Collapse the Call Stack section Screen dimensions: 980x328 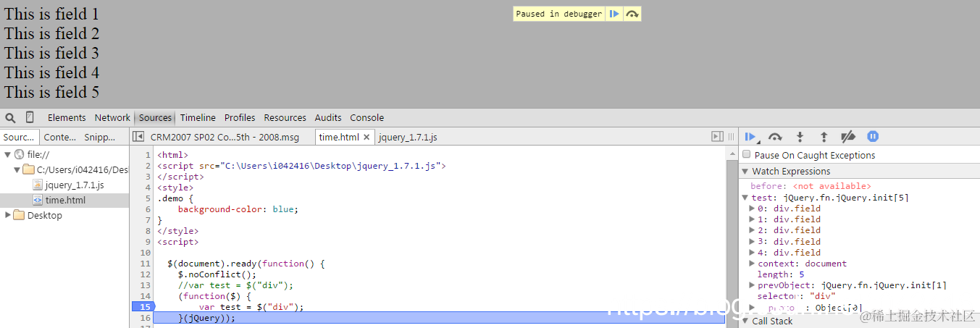coord(745,321)
